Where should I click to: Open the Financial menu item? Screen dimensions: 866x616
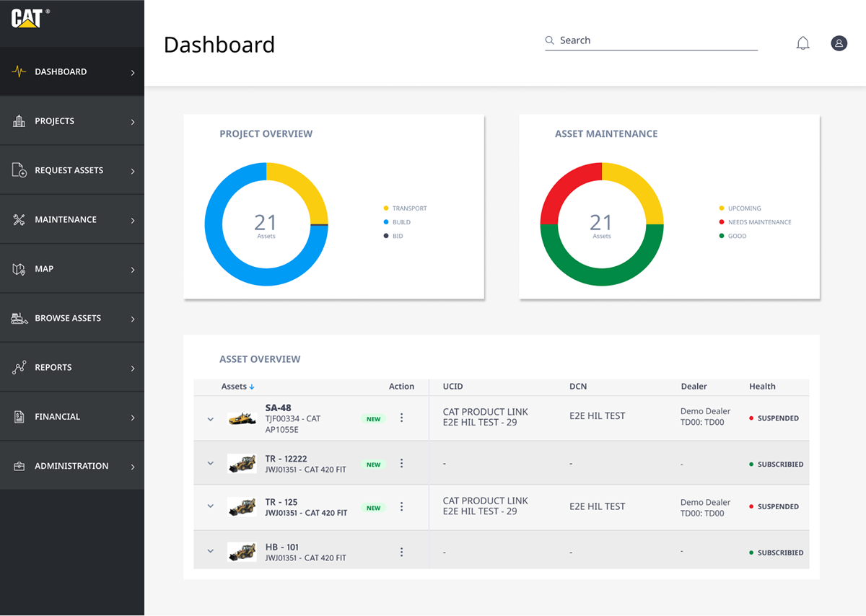(72, 417)
